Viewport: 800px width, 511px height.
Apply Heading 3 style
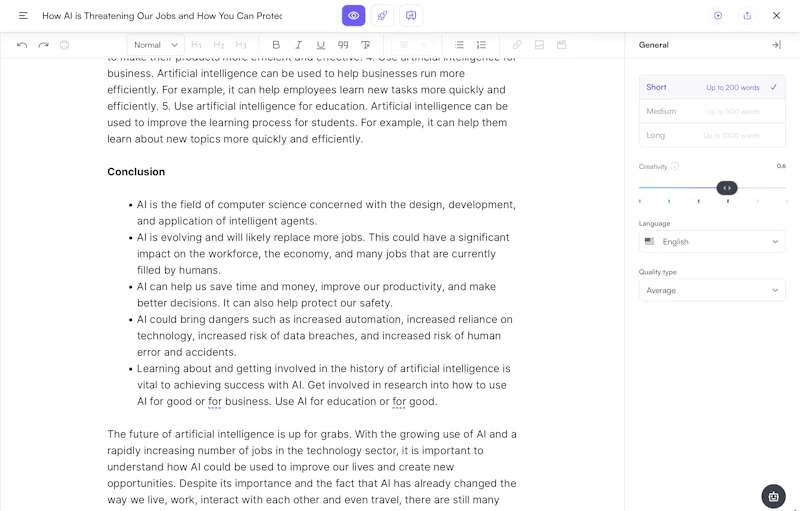(241, 45)
